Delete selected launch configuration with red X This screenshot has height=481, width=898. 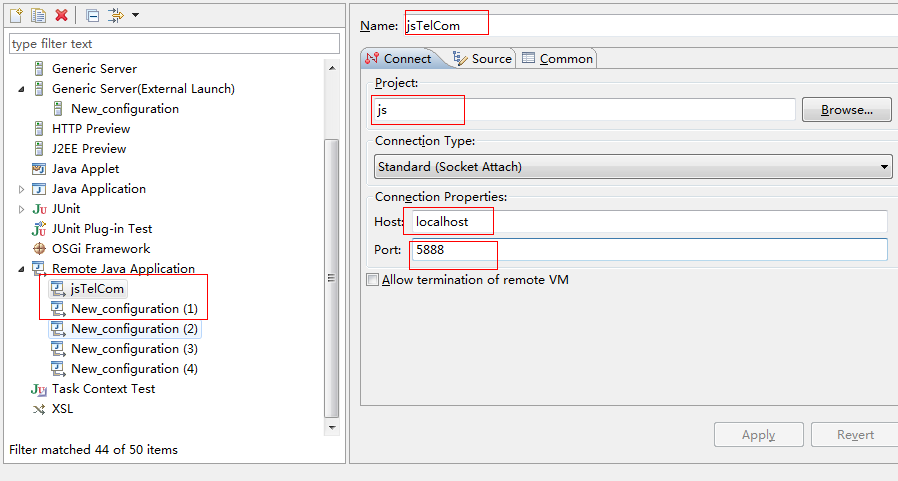tap(61, 15)
